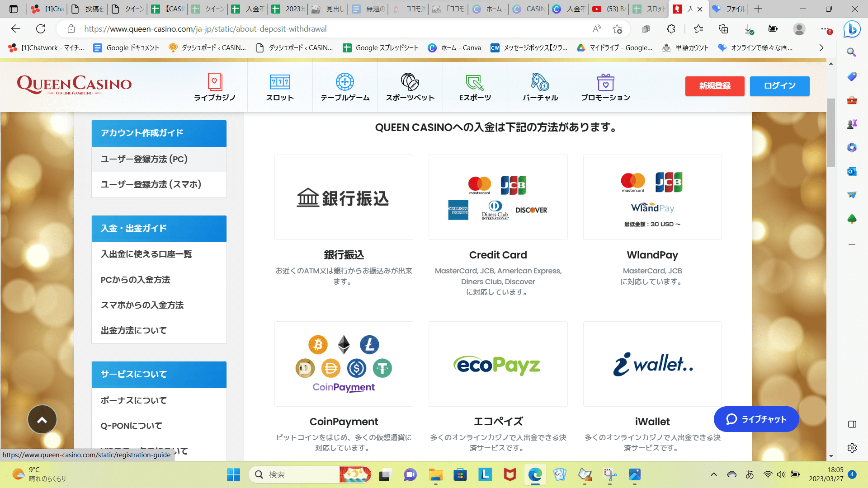Click the Credit Card logos card

tap(498, 197)
